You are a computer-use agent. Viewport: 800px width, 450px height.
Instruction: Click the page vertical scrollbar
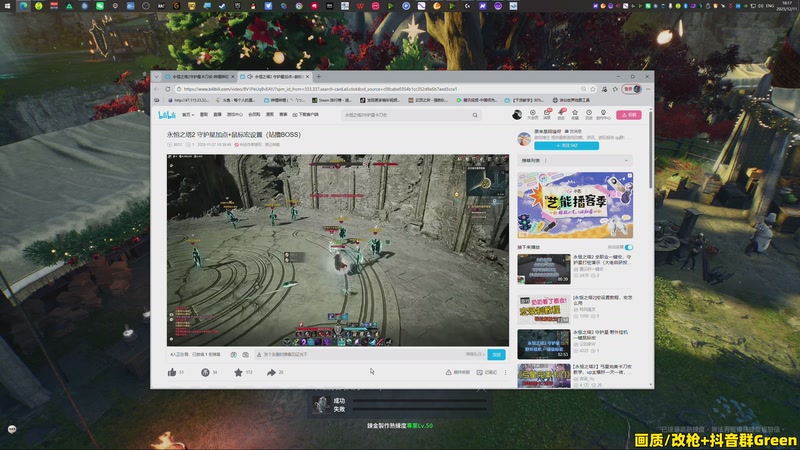pos(651,149)
